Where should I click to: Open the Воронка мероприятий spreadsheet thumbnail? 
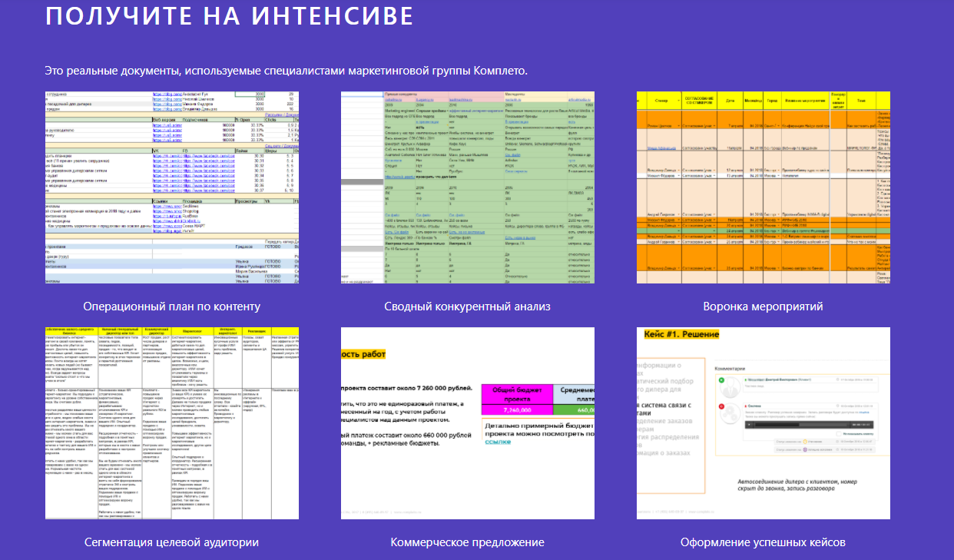(x=763, y=187)
